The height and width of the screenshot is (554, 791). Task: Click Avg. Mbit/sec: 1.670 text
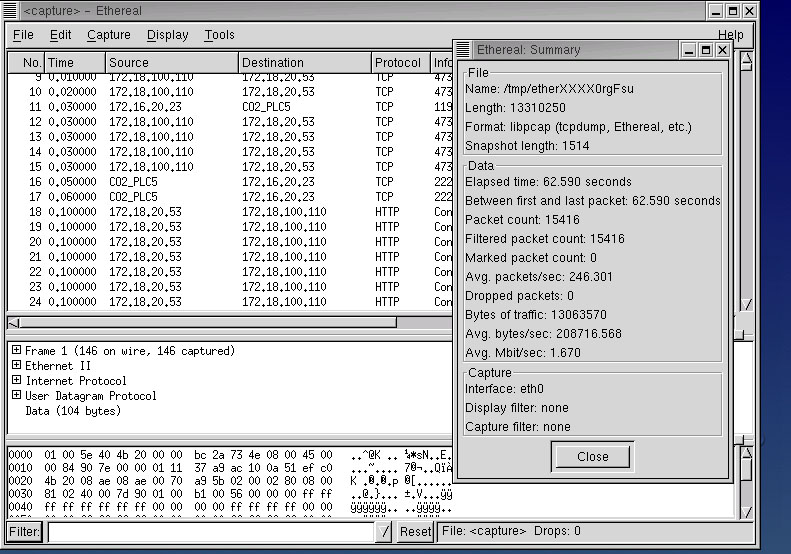[x=523, y=353]
